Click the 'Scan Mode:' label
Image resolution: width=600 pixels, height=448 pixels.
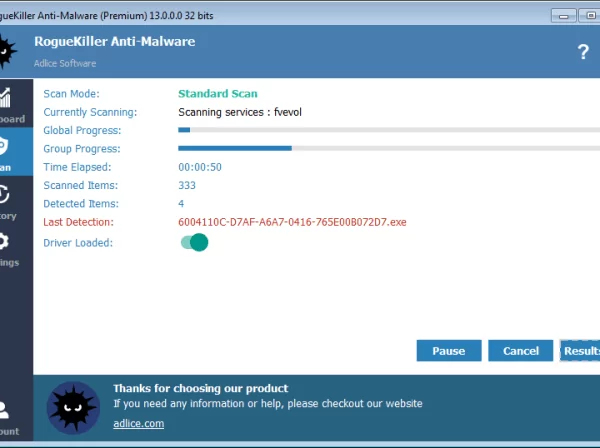coord(71,94)
